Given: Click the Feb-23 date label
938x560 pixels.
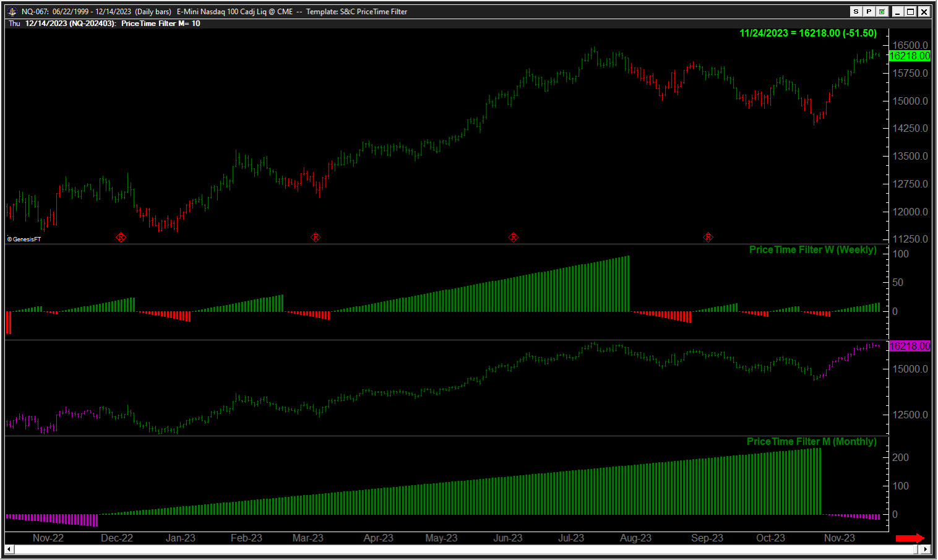Looking at the screenshot, I should coord(246,538).
